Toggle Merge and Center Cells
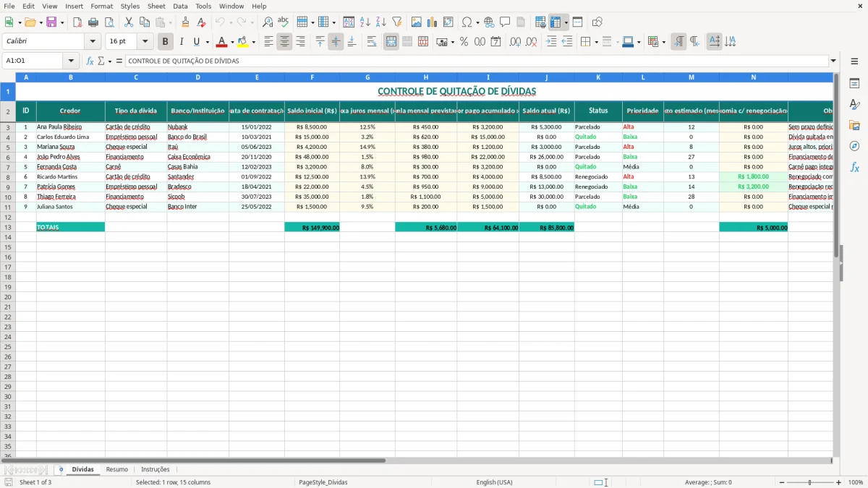868x488 pixels. 391,42
